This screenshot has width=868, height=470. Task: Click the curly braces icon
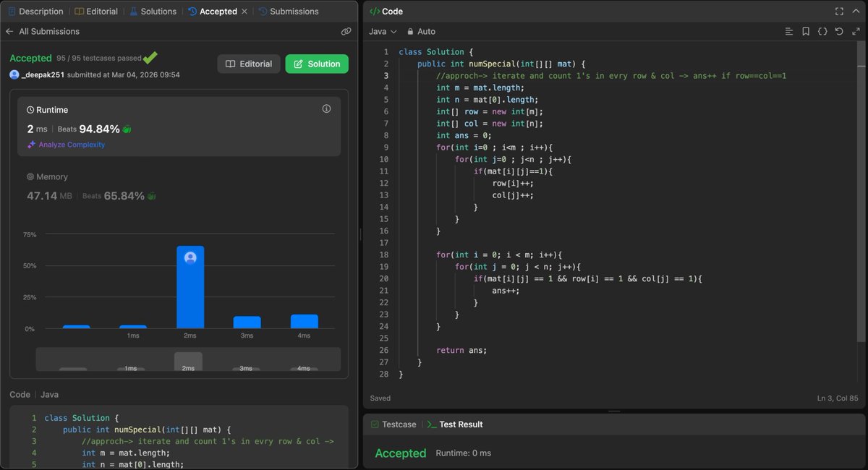[822, 32]
